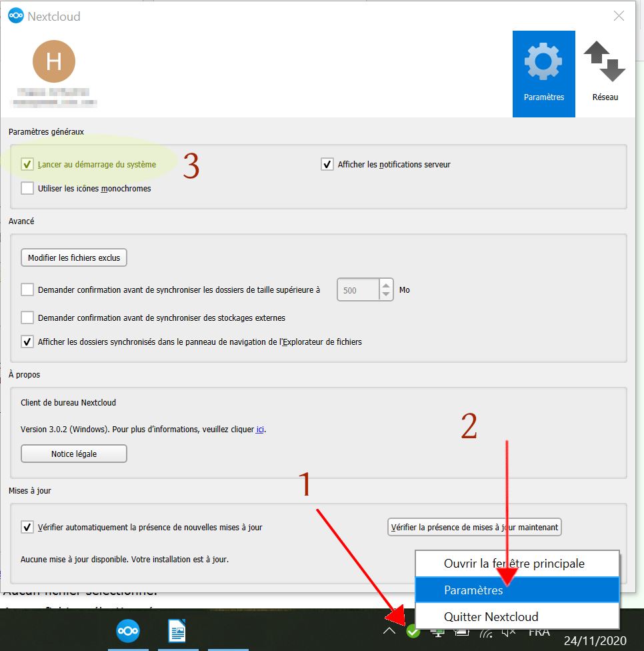Decrease folder size limit with down arrow
The height and width of the screenshot is (651, 644).
(x=386, y=294)
